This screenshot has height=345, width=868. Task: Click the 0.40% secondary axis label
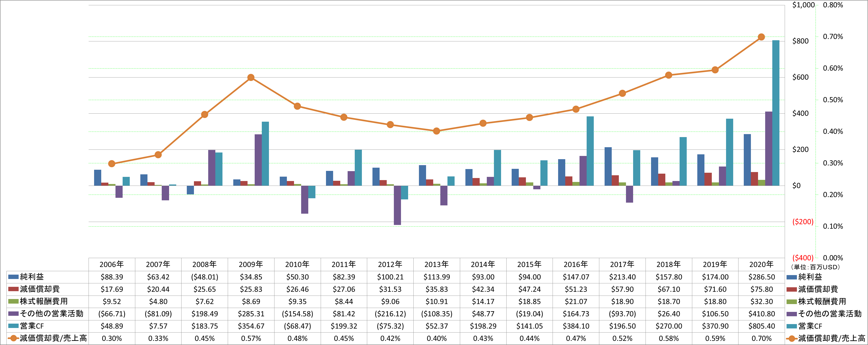coord(833,131)
